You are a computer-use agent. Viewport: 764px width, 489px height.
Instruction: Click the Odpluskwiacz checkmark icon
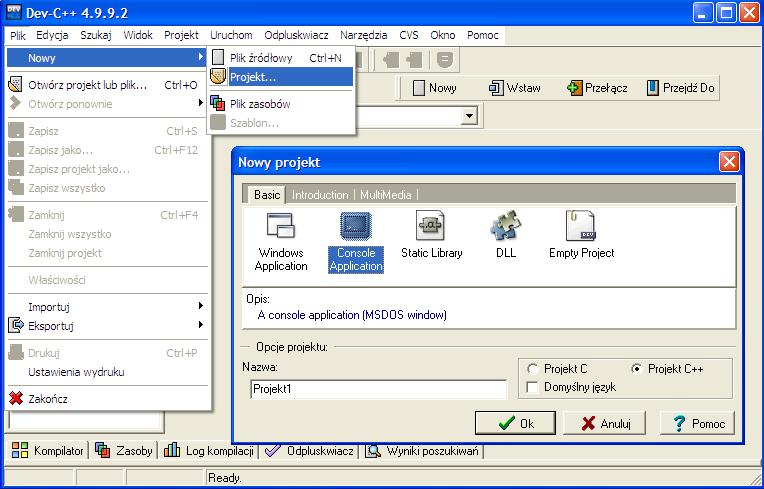[x=272, y=451]
